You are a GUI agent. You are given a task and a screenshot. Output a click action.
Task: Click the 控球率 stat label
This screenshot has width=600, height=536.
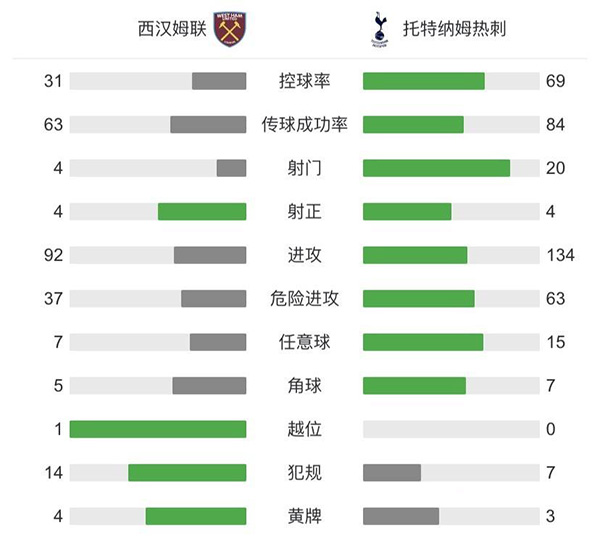pos(305,81)
